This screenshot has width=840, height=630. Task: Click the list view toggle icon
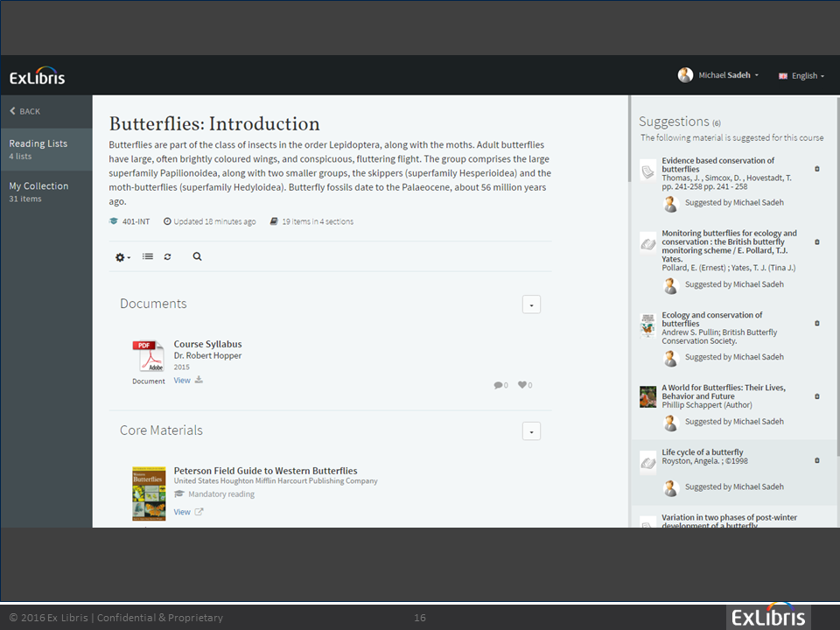pyautogui.click(x=148, y=257)
